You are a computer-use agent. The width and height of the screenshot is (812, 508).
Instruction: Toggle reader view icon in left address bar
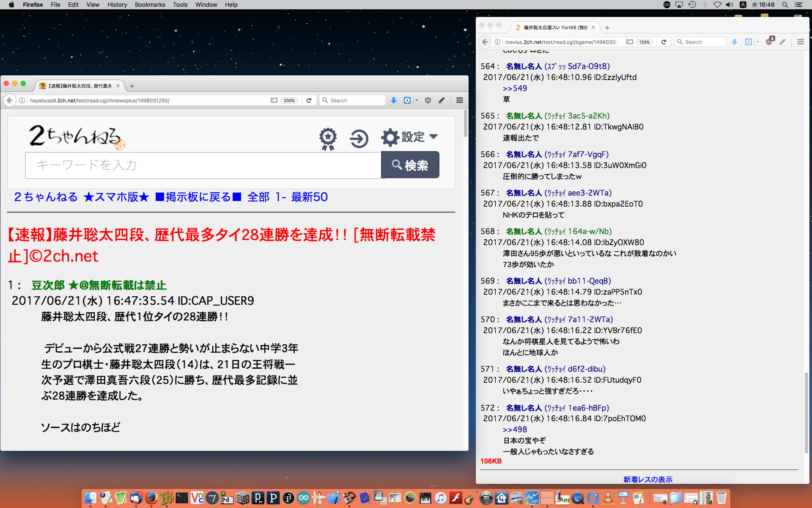coord(274,100)
